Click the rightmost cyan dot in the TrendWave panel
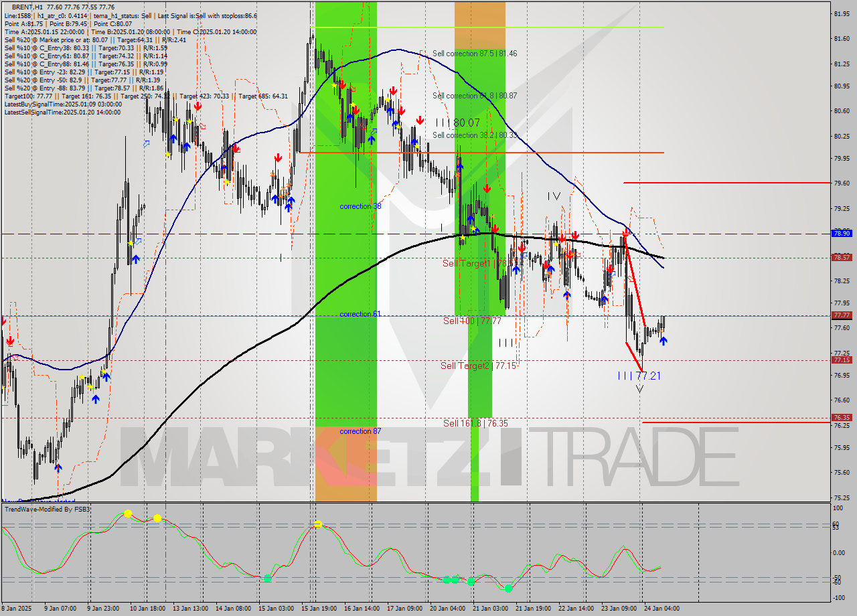857x616 pixels. pos(508,589)
